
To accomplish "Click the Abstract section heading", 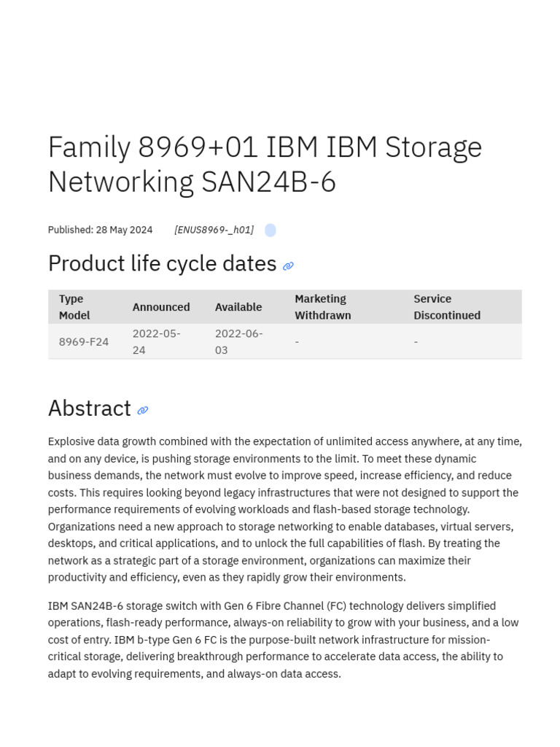I will (89, 408).
